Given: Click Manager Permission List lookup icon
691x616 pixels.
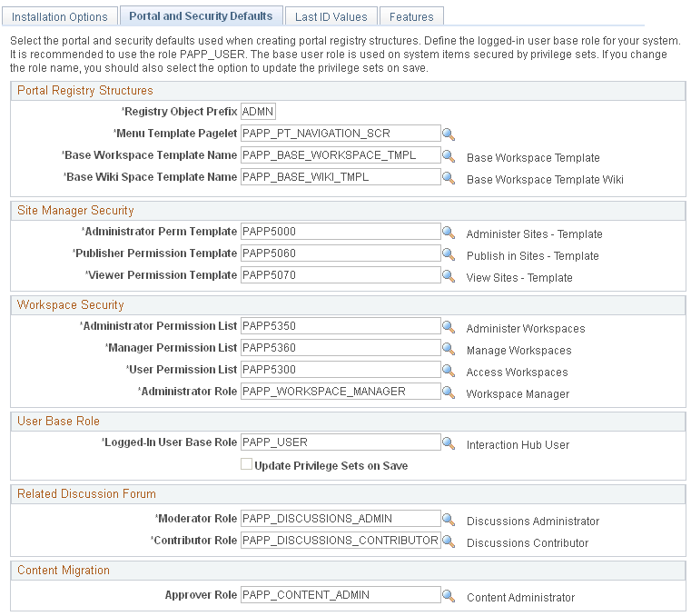Looking at the screenshot, I should 449,348.
